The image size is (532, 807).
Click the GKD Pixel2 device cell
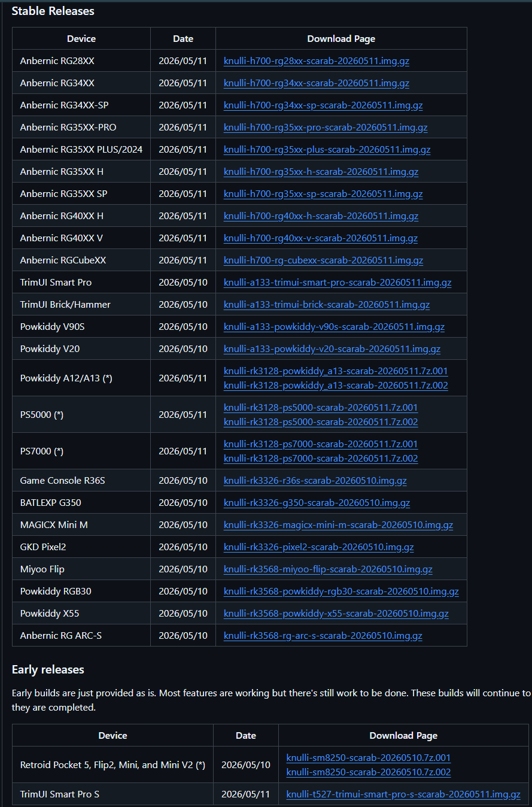point(81,547)
